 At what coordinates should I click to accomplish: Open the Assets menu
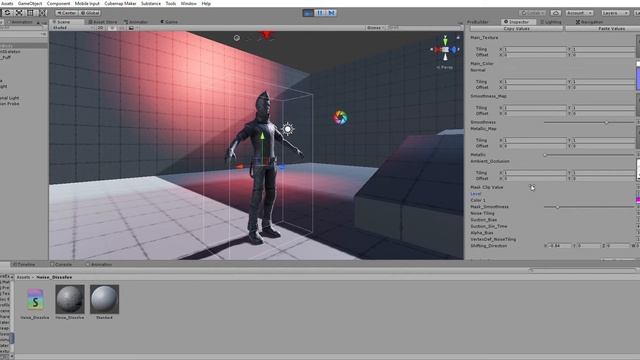(7, 3)
